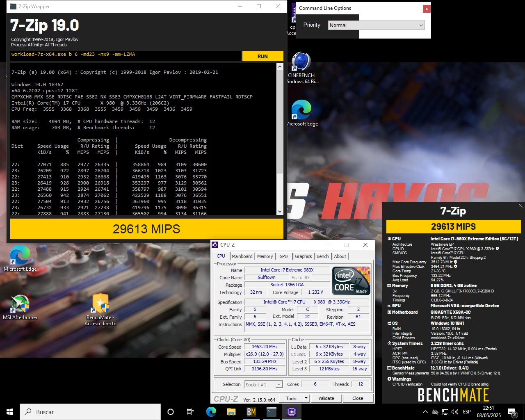Viewport: 525px width, 420px height.
Task: Click Process Affinity: All Threads text
Action: coord(39,45)
